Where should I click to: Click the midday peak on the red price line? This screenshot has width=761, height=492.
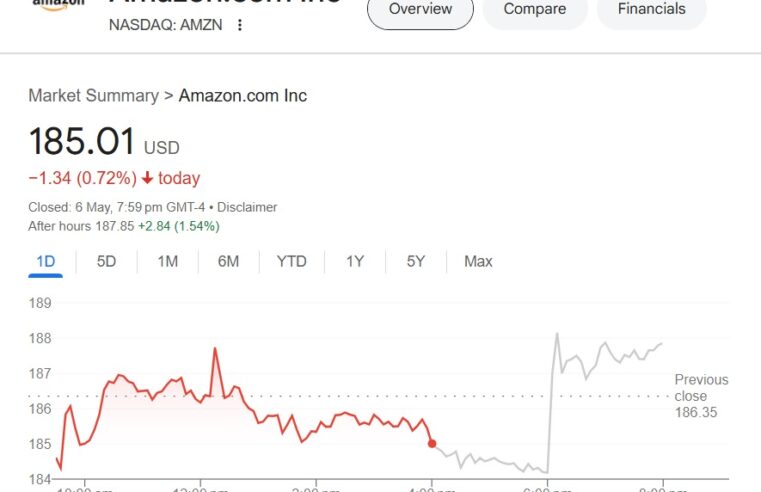(x=215, y=348)
